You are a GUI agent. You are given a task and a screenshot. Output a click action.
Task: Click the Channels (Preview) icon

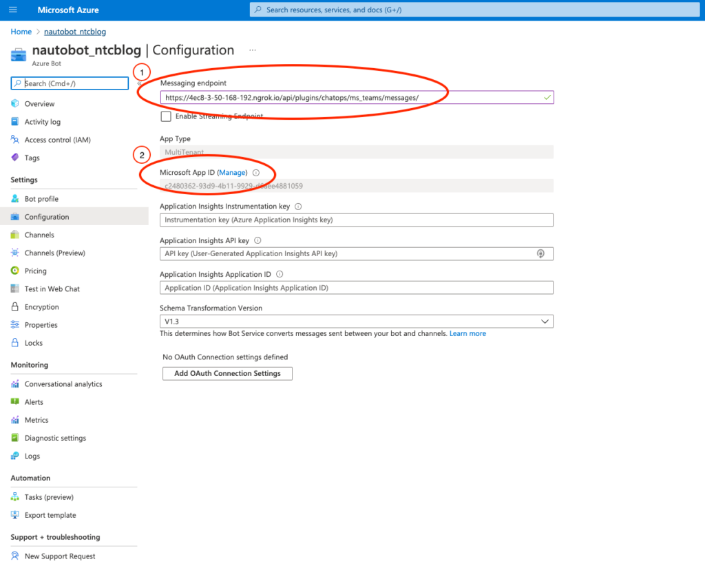coord(15,253)
